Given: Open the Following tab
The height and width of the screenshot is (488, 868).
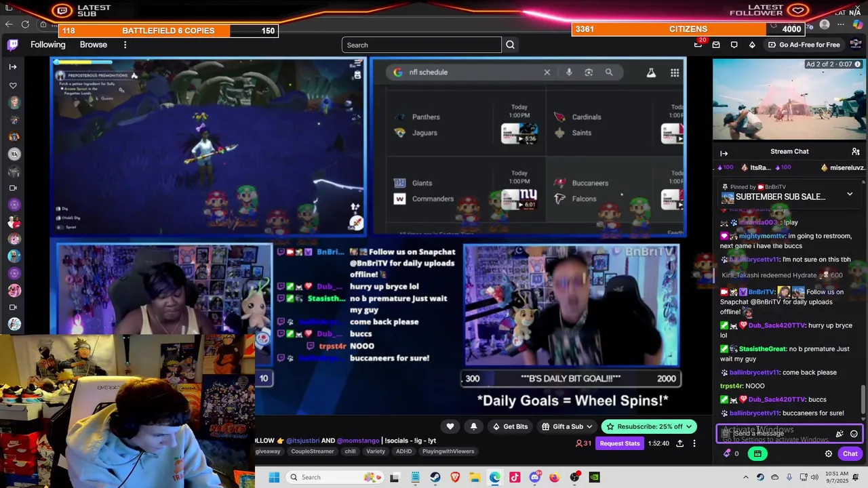Looking at the screenshot, I should 47,45.
